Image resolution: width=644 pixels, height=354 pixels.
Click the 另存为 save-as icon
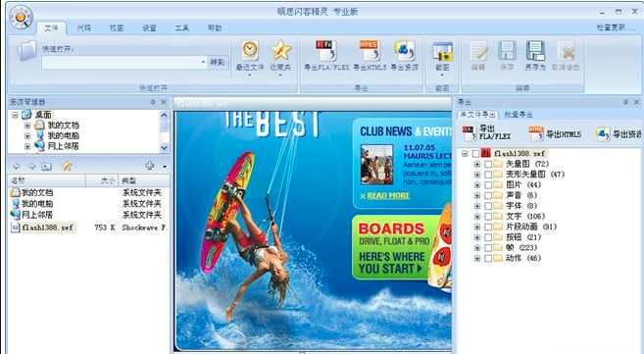coord(535,51)
